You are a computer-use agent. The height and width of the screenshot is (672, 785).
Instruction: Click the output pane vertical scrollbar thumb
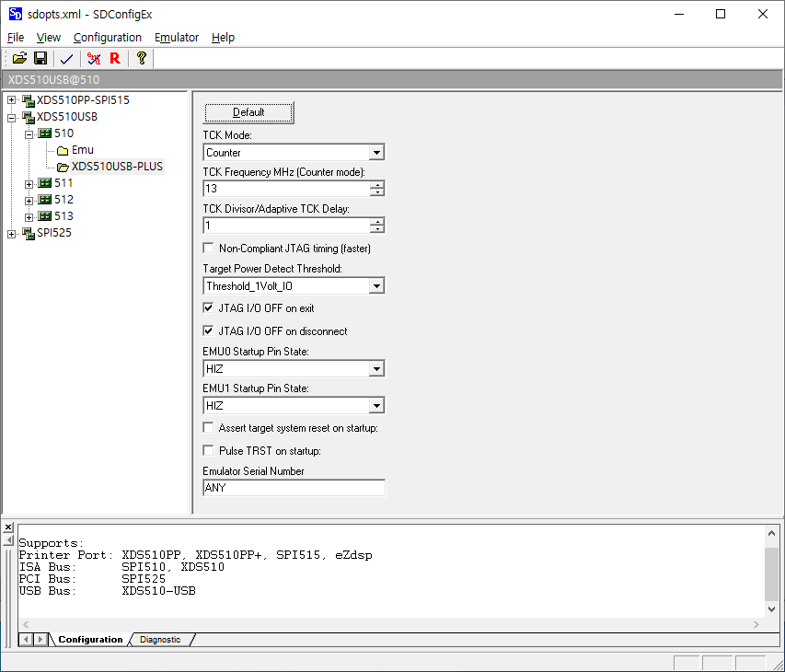tap(771, 574)
